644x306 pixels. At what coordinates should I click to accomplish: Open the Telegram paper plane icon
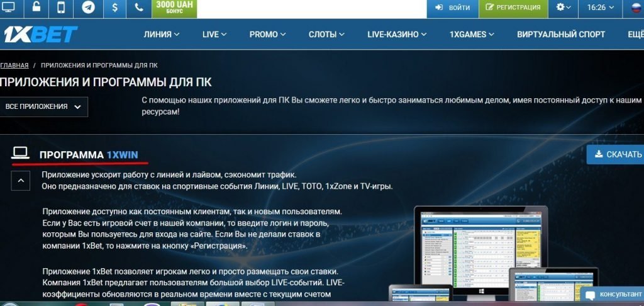(88, 8)
